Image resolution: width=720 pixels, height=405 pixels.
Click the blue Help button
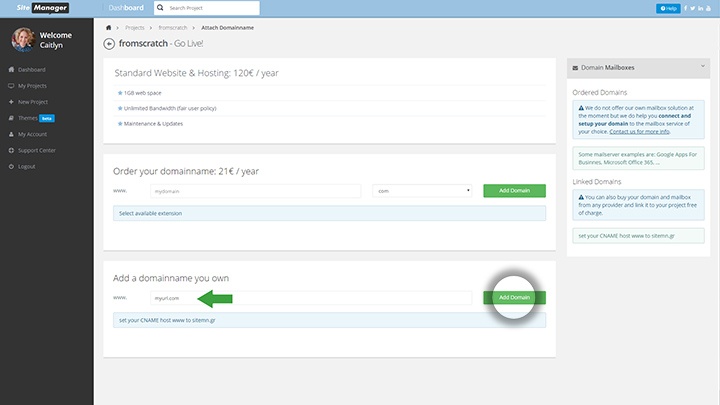click(x=668, y=8)
